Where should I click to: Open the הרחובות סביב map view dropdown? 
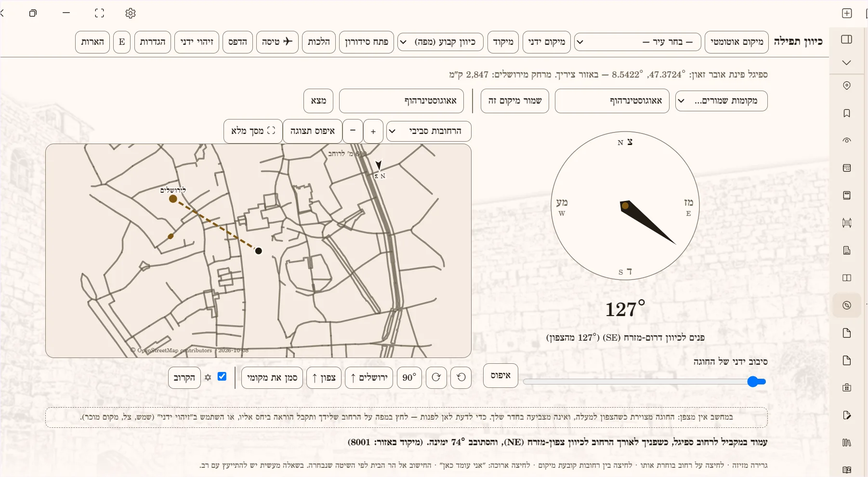click(429, 131)
